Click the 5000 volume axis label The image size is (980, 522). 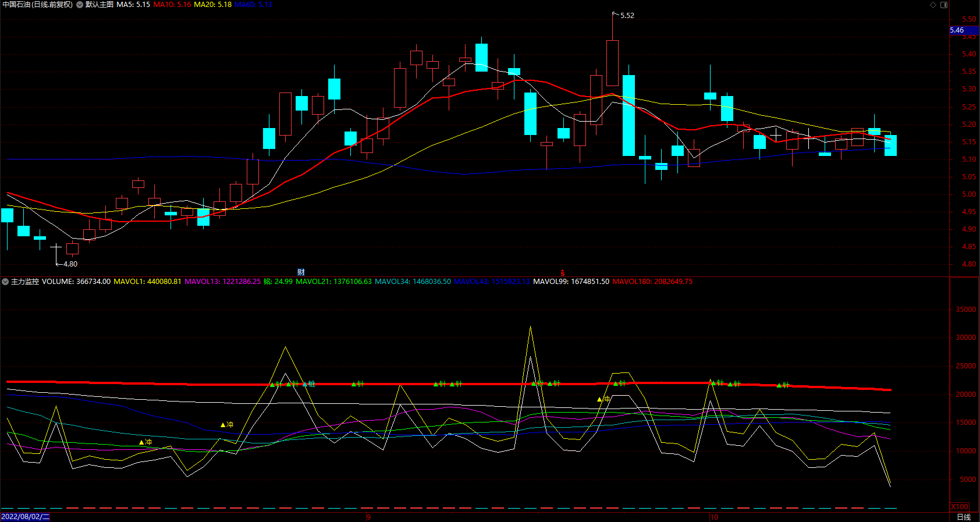coord(968,480)
